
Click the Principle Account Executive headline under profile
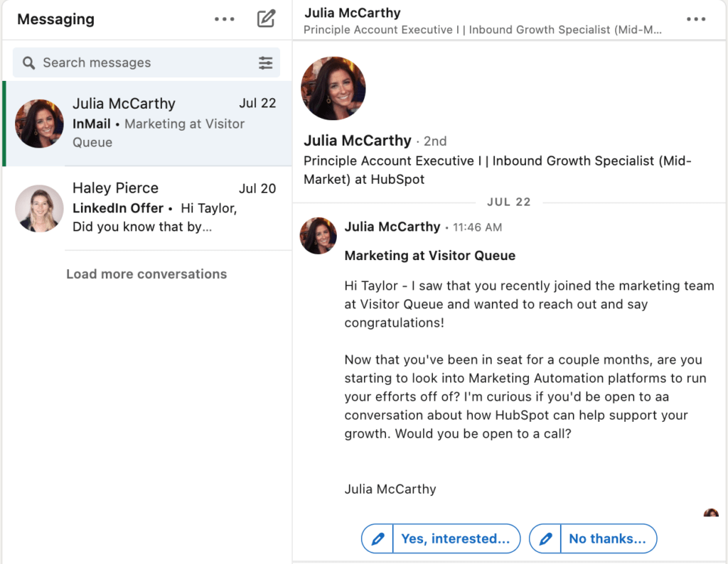coord(498,170)
